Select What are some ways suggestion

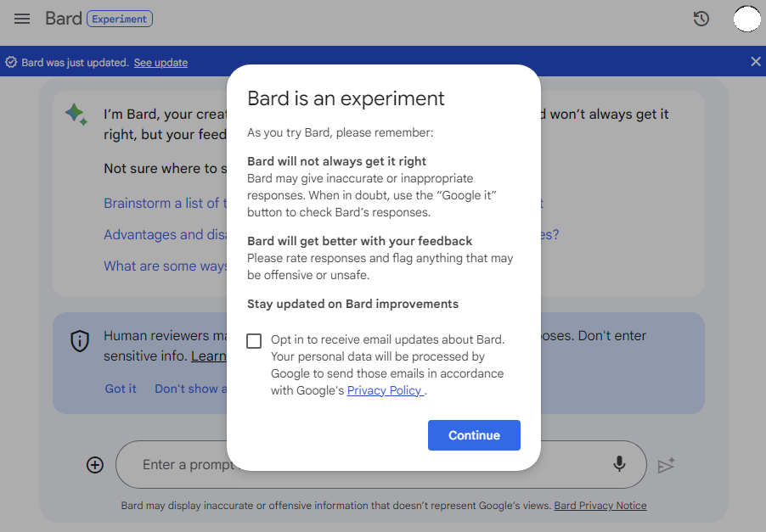coord(165,266)
